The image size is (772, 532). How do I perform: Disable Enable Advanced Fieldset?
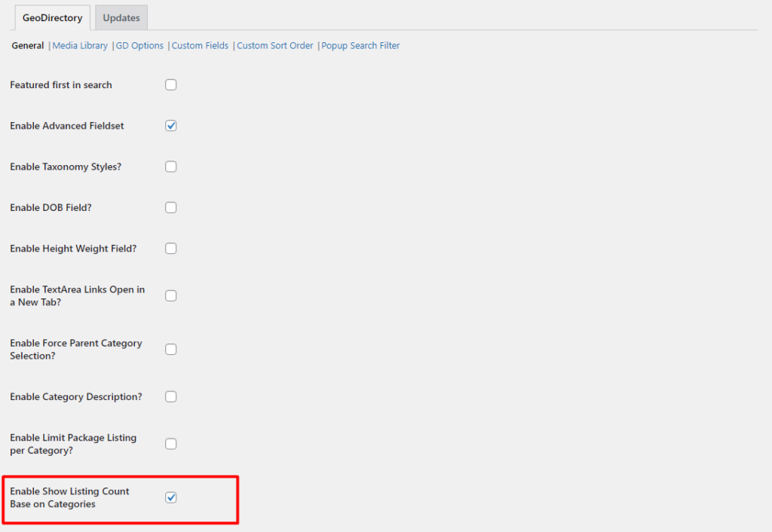click(170, 125)
